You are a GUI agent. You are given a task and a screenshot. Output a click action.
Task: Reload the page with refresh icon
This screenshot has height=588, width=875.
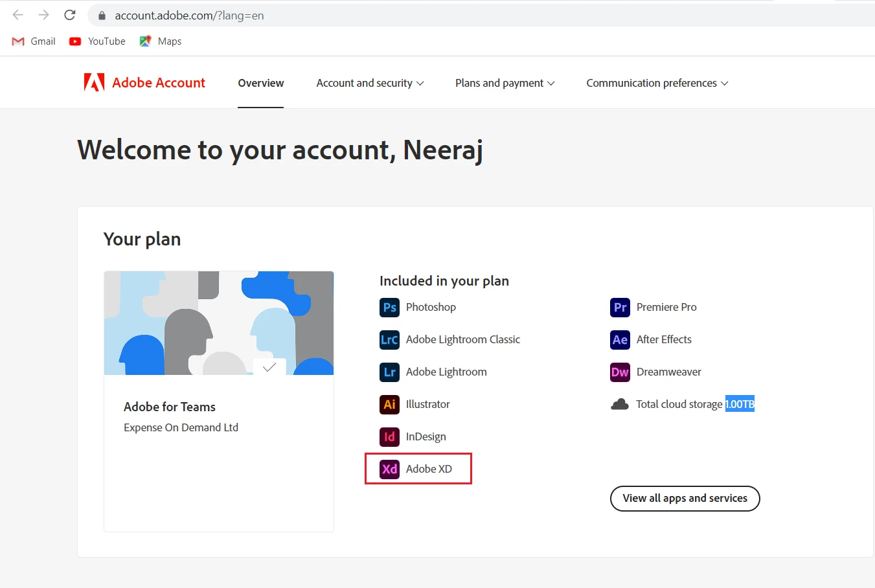point(70,15)
